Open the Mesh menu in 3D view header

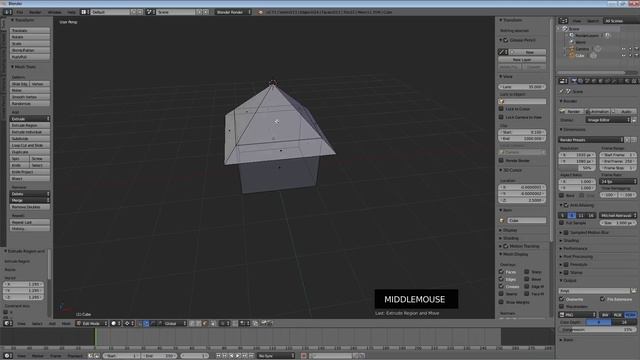[x=66, y=324]
